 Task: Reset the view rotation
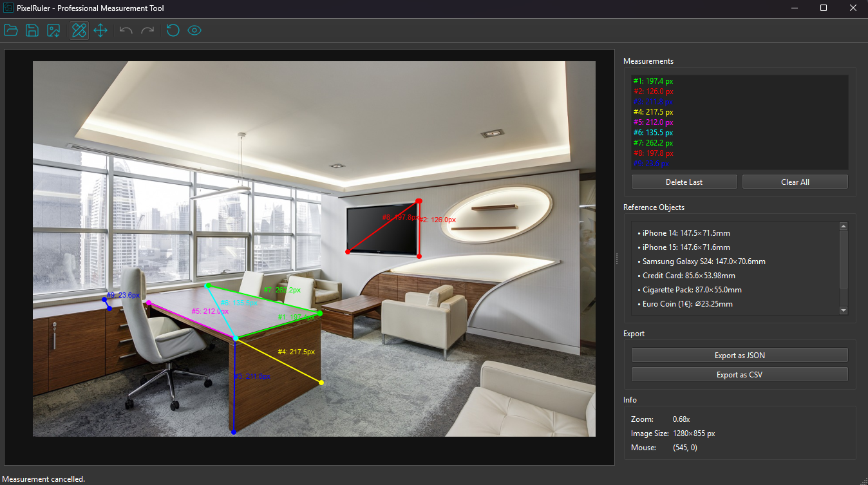pyautogui.click(x=173, y=30)
